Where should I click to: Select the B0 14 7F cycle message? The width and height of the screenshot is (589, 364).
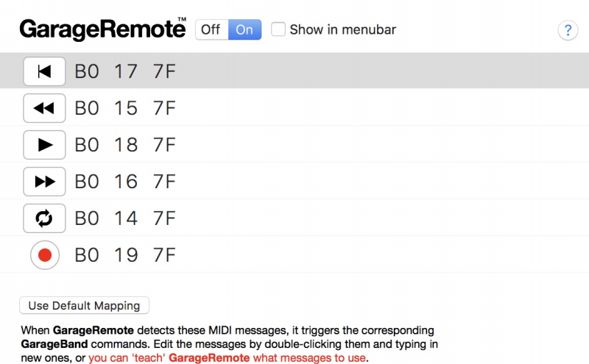(125, 218)
